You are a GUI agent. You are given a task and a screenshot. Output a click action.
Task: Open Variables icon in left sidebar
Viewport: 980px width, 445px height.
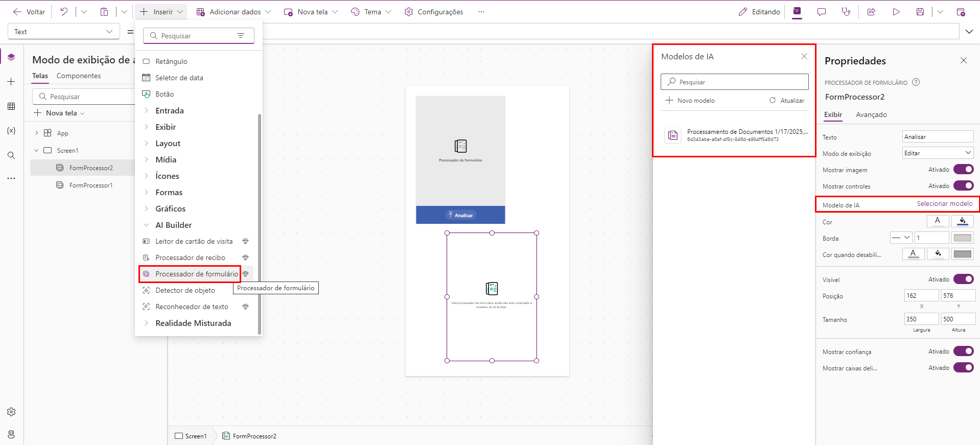pos(11,131)
